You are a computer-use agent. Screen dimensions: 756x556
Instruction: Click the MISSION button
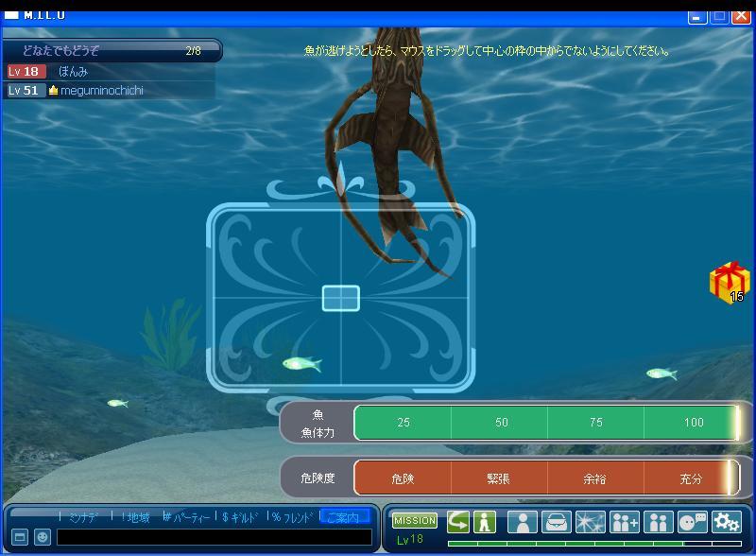click(x=415, y=521)
